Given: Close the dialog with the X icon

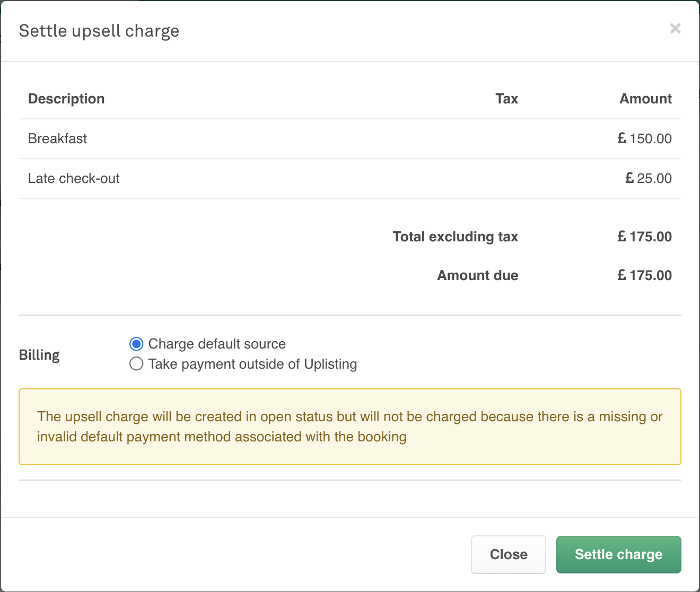Looking at the screenshot, I should 675,29.
